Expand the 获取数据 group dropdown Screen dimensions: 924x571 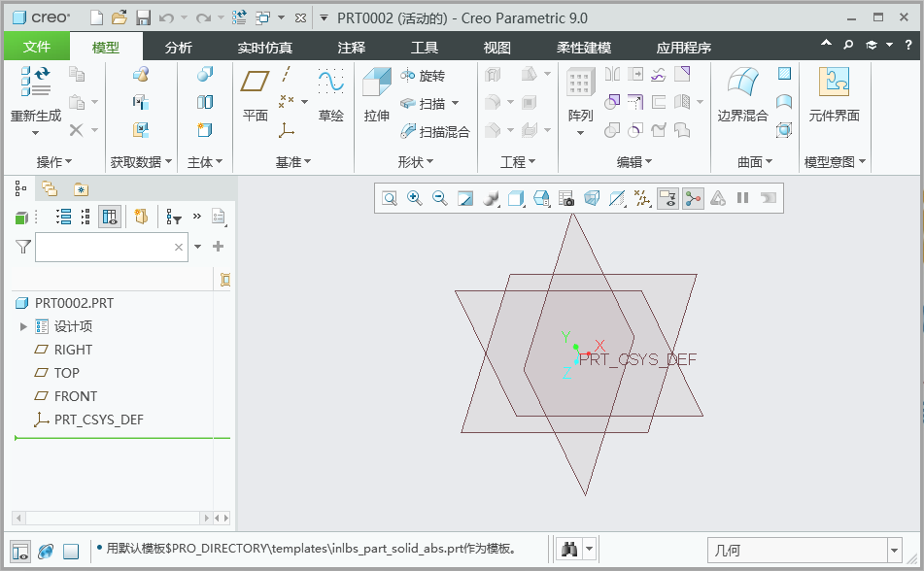[142, 162]
